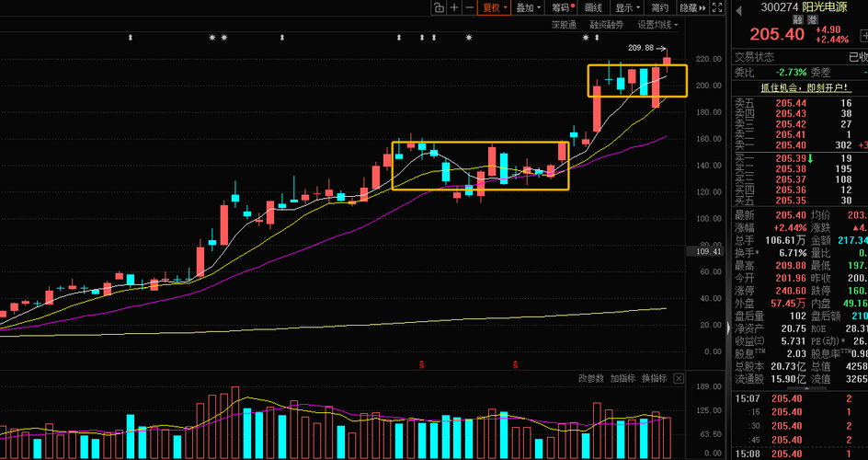The image size is (868, 460).
Task: Click 改参数 to edit indicator parameters
Action: [x=591, y=379]
